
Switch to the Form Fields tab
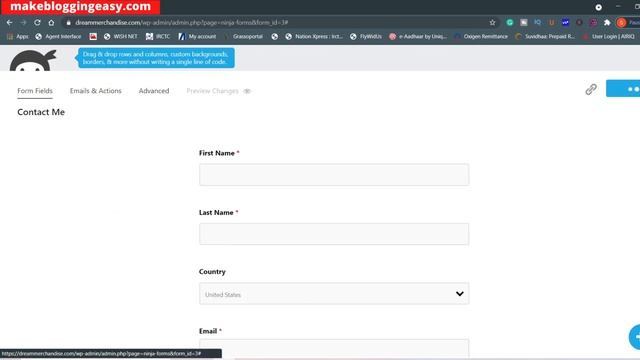coord(35,91)
